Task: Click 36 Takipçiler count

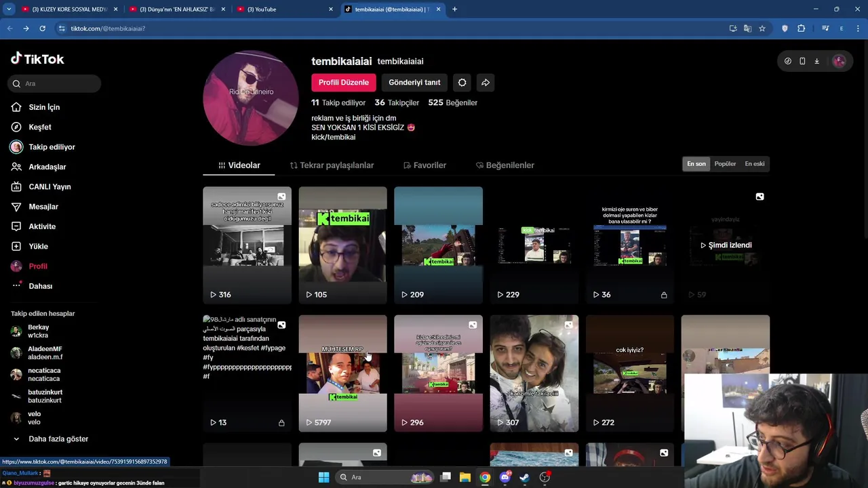Action: coord(397,102)
